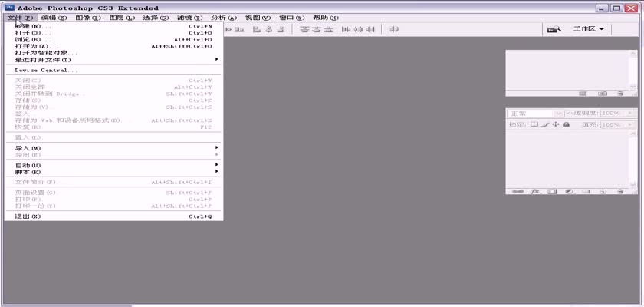Image resolution: width=644 pixels, height=307 pixels.
Task: Create a new layer group
Action: 586,192
